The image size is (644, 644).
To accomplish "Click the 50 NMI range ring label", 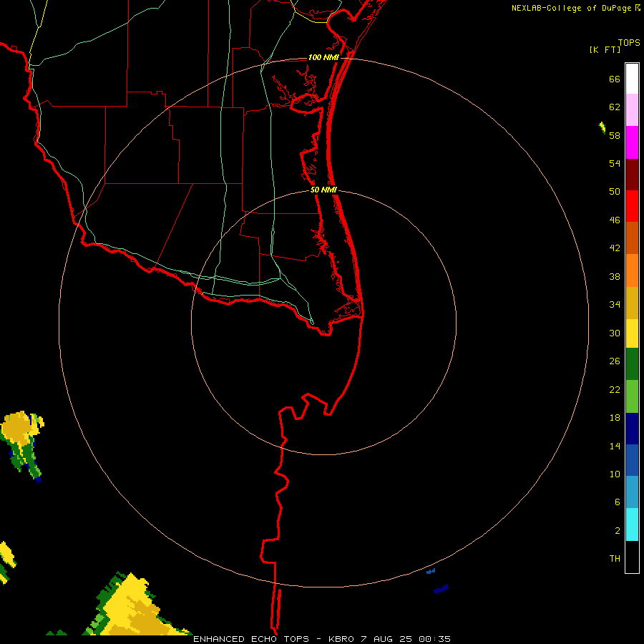I will coord(323,190).
